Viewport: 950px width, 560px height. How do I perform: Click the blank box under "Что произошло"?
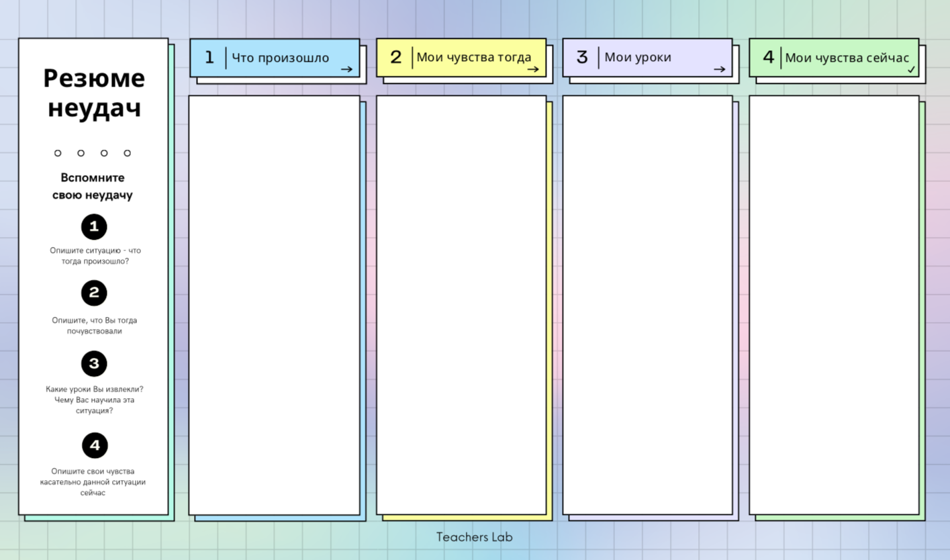tap(274, 306)
